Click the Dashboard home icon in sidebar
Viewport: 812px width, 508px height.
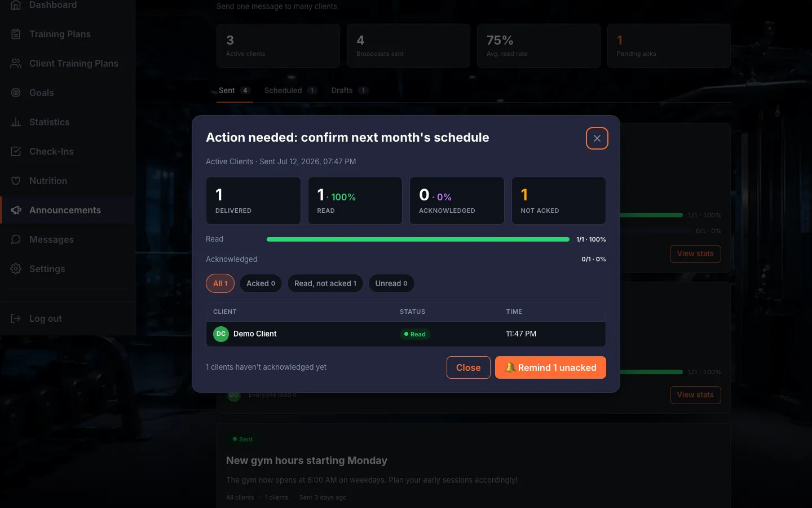point(16,5)
